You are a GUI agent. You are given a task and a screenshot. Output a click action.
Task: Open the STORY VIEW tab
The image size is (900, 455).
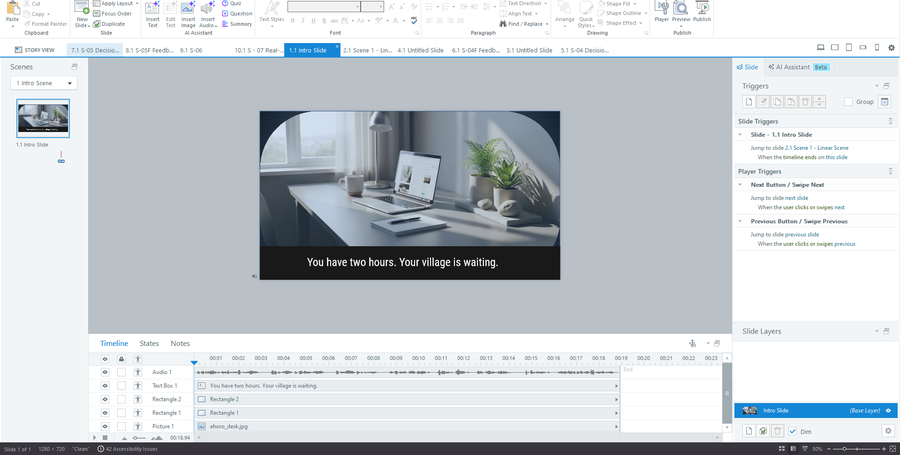point(34,50)
